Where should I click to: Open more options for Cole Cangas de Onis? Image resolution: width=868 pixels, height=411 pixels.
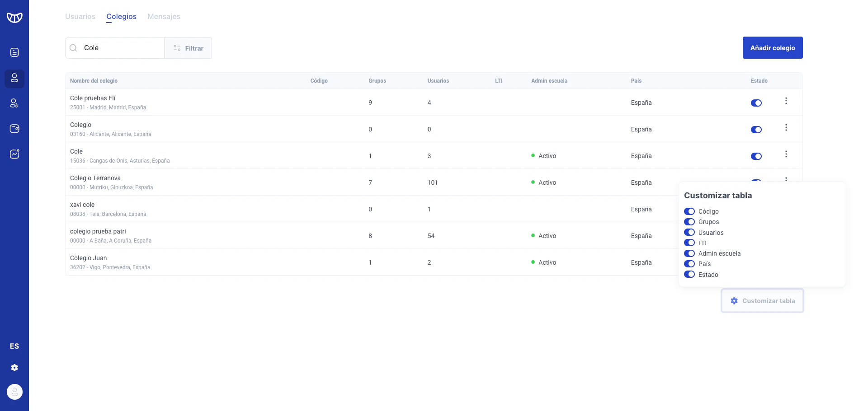786,154
